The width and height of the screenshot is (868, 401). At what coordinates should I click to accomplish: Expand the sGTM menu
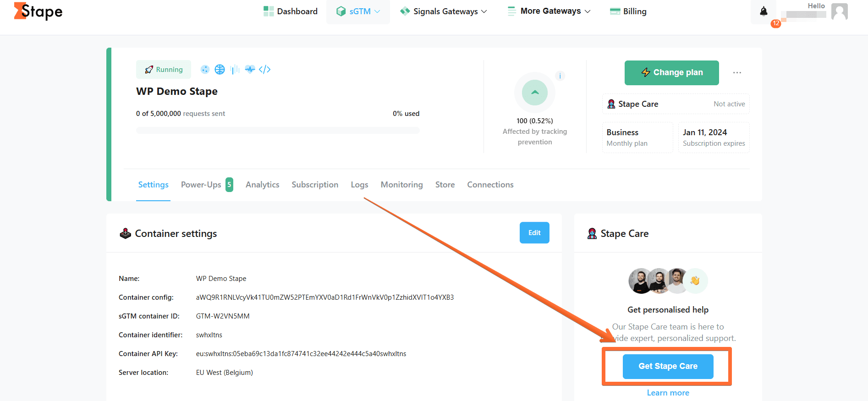[358, 11]
